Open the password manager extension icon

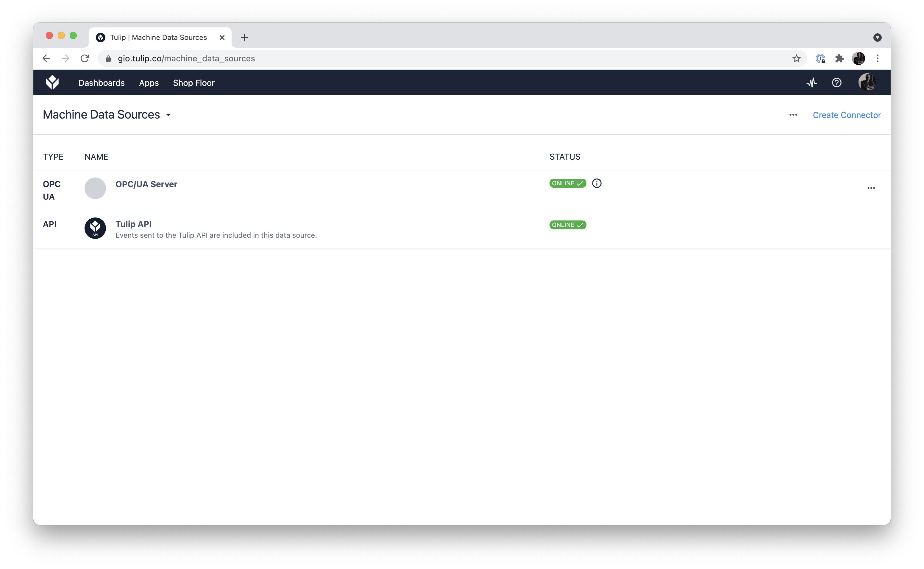[820, 58]
